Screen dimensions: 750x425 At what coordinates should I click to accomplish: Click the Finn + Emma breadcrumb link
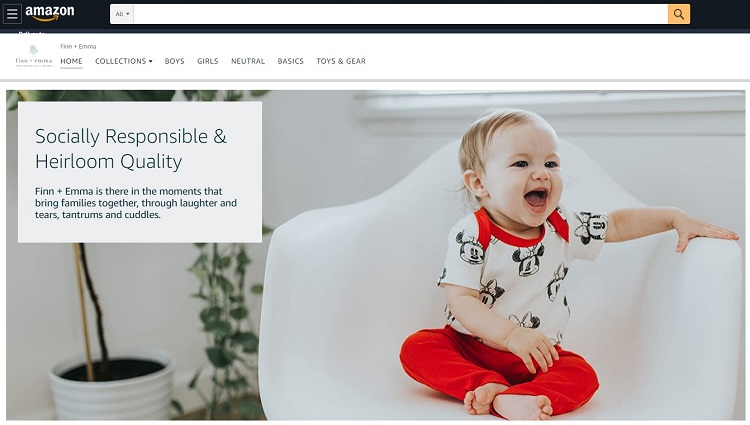[78, 46]
